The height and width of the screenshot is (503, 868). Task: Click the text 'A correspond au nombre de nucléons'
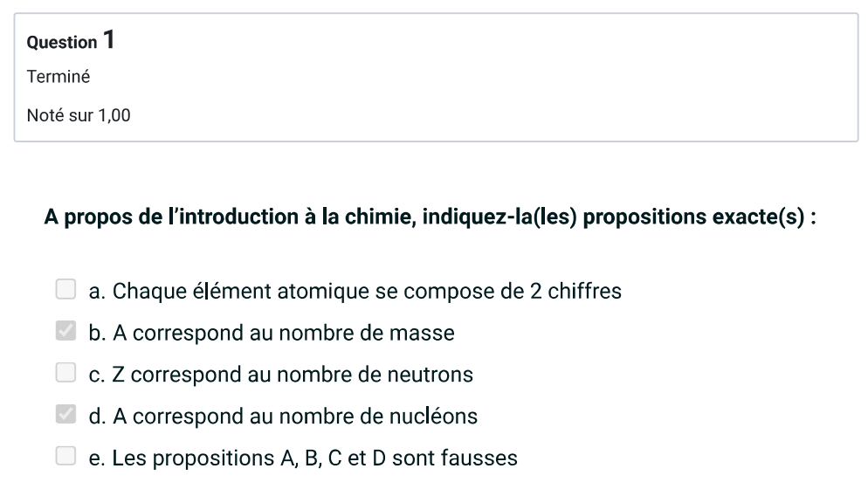pyautogui.click(x=295, y=417)
